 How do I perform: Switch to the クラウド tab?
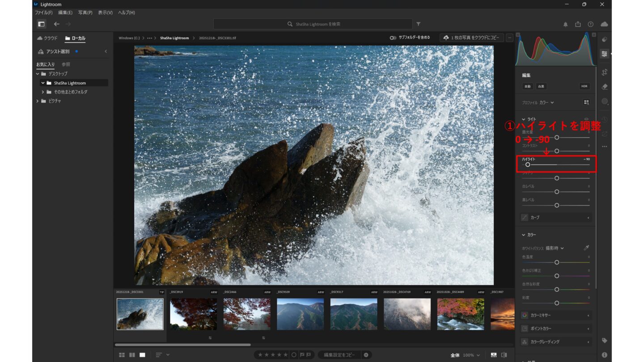tap(47, 38)
